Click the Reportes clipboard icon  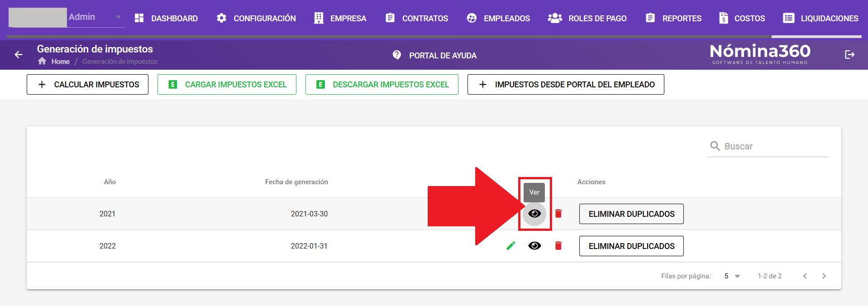[x=650, y=18]
